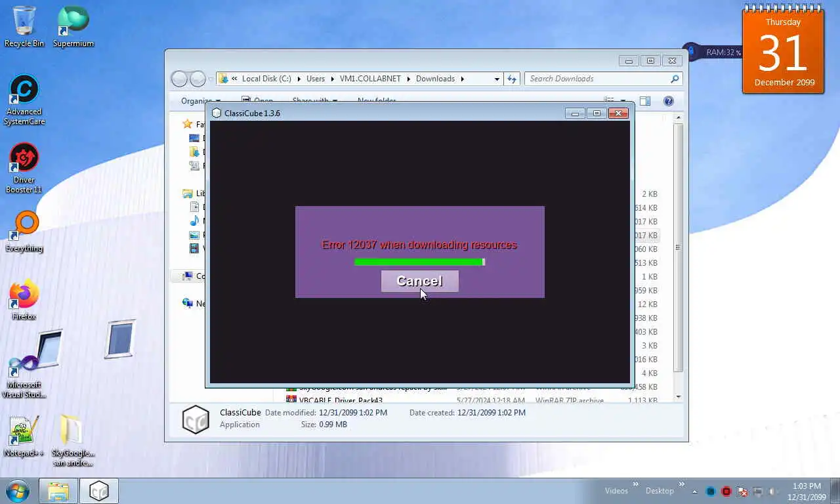Show hidden system tray icons arrow
Viewport: 840px width, 504px height.
(x=695, y=492)
